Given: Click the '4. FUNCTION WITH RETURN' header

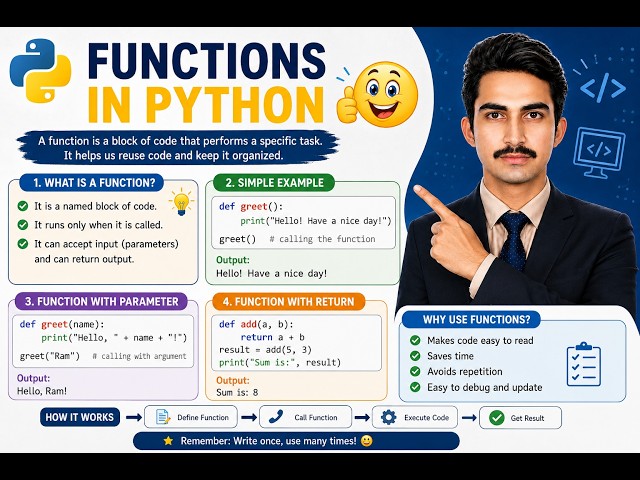Looking at the screenshot, I should point(288,302).
